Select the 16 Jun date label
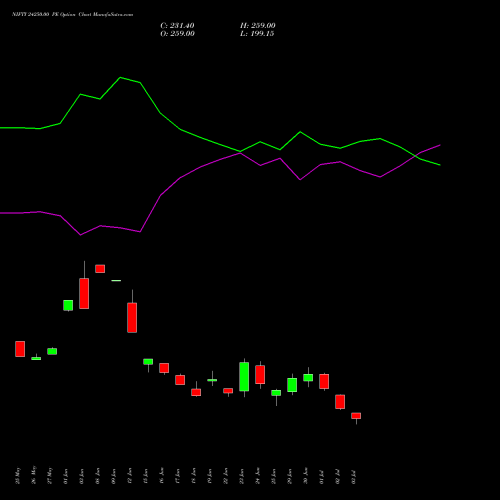Viewport: 500px width, 500px height. pyautogui.click(x=162, y=476)
